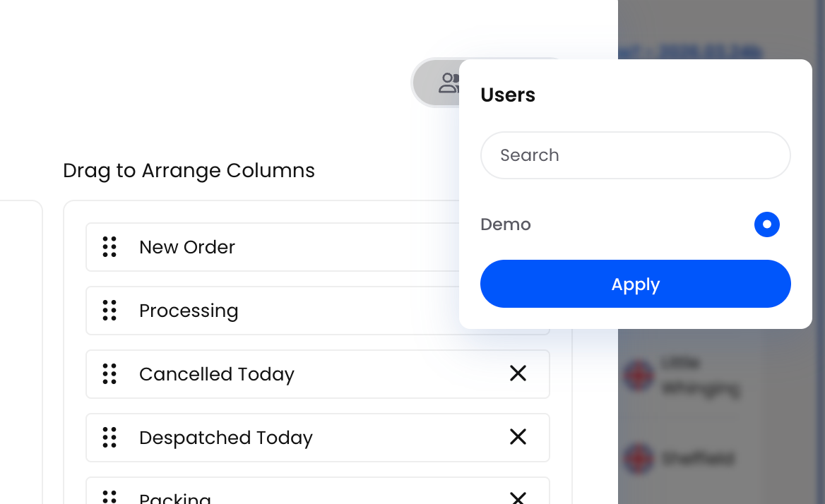Select the Despatched Today column label

pyautogui.click(x=226, y=438)
